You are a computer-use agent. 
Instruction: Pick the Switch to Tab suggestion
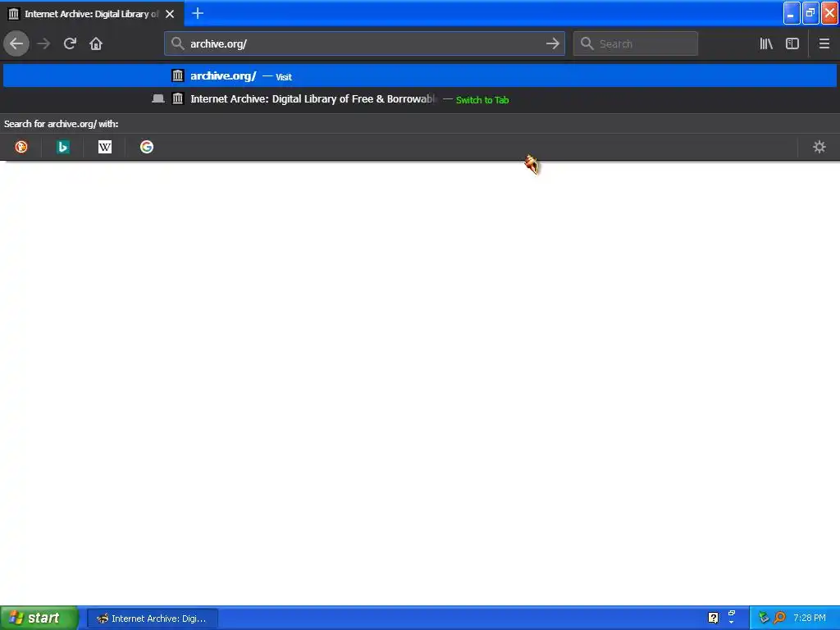[420, 99]
